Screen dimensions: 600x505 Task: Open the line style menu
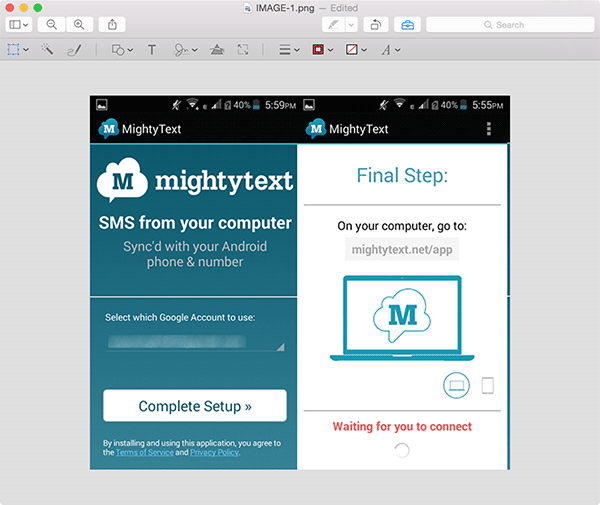289,50
